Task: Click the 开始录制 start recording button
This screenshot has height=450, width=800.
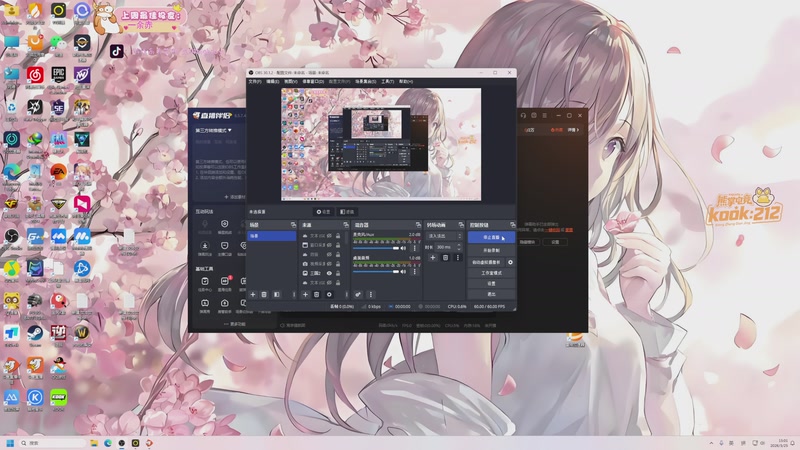Action: tap(491, 251)
